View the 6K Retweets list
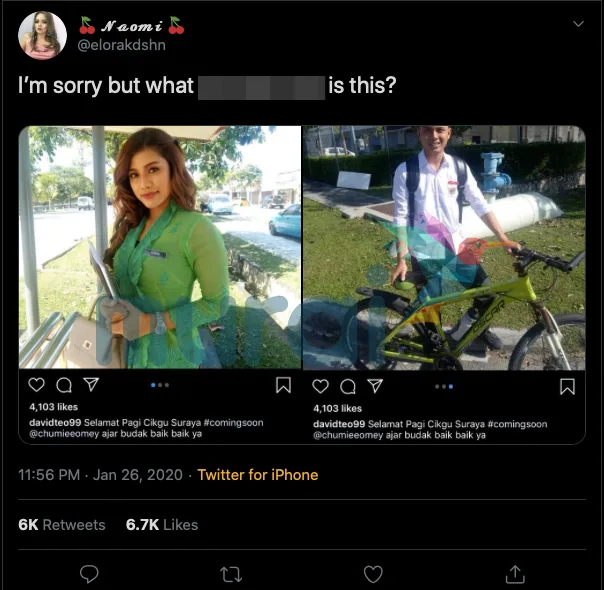 61,524
